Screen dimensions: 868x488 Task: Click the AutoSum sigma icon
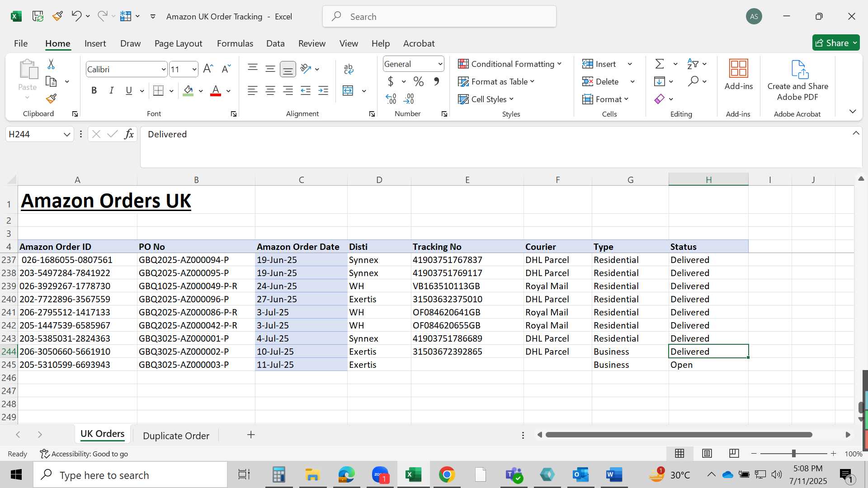coord(660,64)
